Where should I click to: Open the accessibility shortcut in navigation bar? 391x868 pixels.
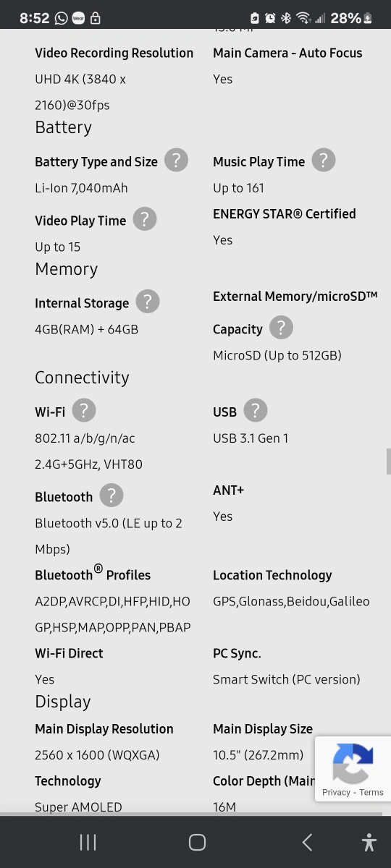tap(369, 842)
